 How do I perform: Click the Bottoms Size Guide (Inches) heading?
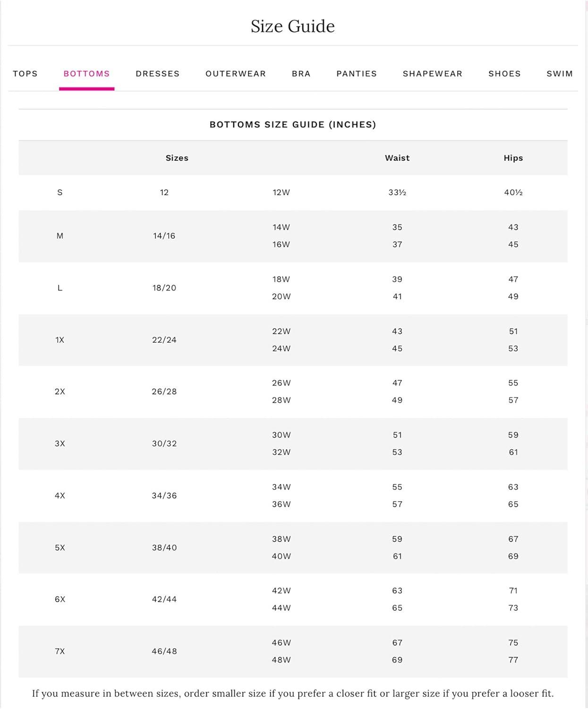tap(293, 125)
